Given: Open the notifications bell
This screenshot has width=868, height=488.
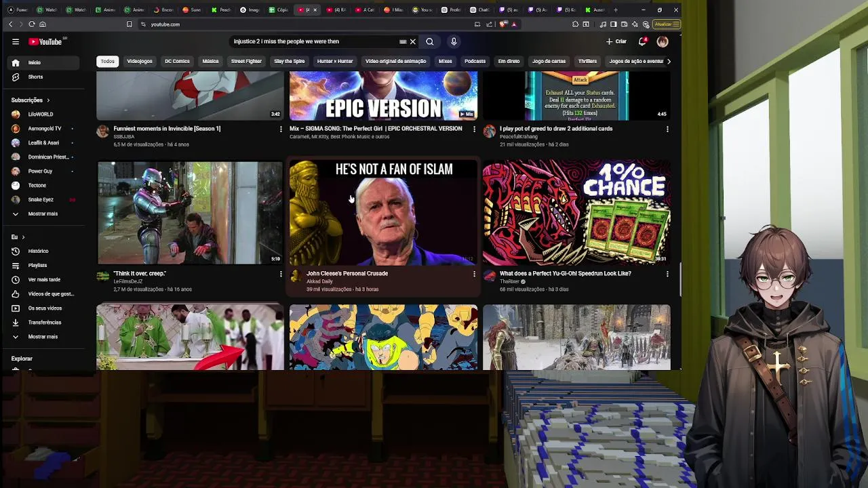Looking at the screenshot, I should pos(642,42).
